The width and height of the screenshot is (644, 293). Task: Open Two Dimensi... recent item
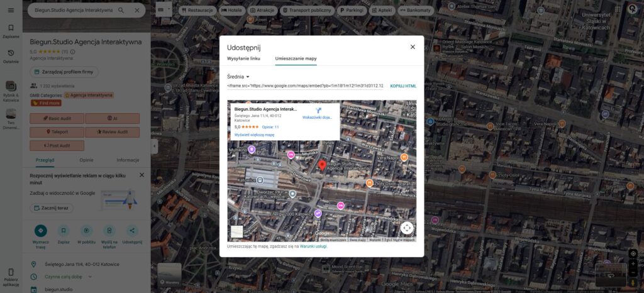pos(11,119)
